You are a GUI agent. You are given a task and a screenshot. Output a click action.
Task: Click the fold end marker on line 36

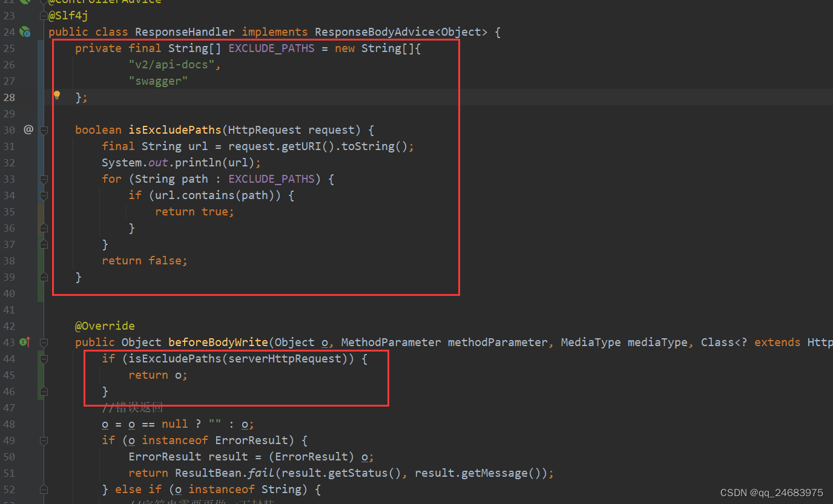tap(44, 228)
